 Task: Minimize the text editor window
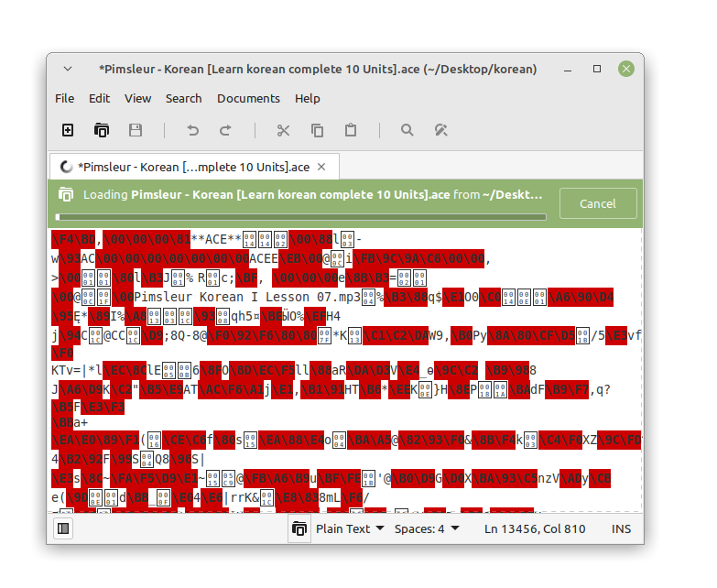[x=568, y=70]
